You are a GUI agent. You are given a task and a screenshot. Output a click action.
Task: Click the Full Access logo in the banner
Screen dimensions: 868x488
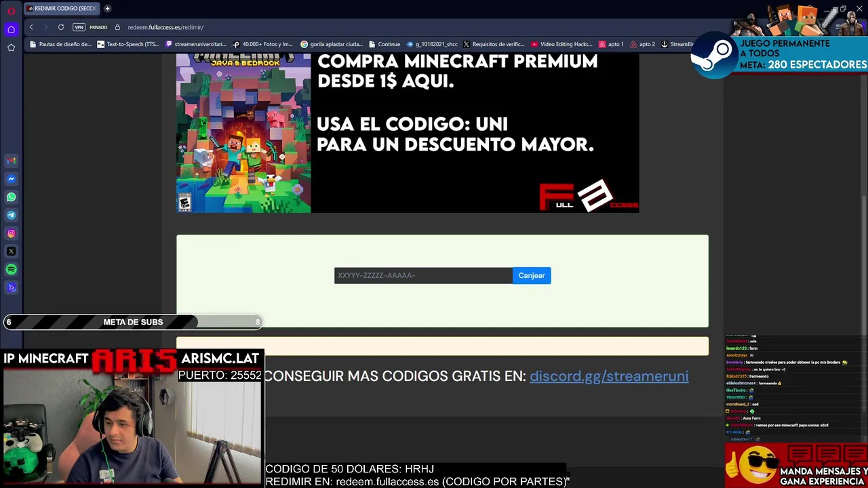(588, 196)
